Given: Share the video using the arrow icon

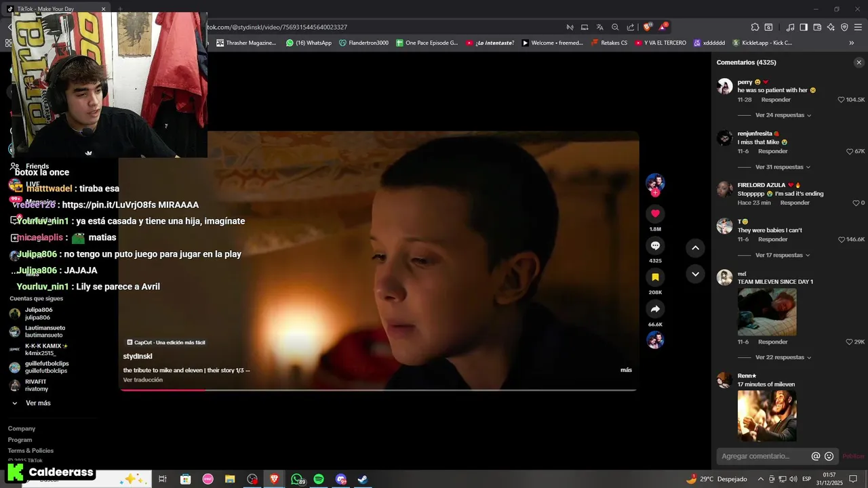Looking at the screenshot, I should point(655,309).
